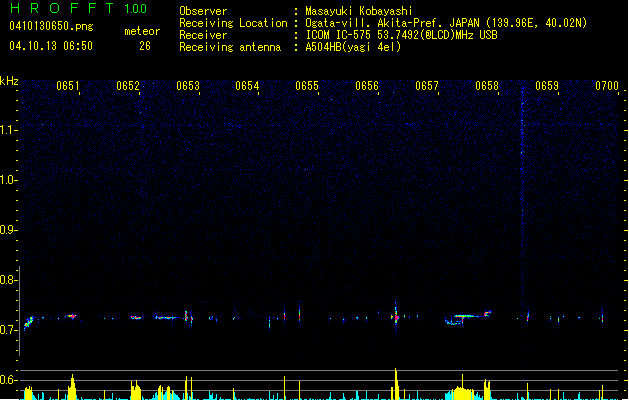The height and width of the screenshot is (400, 629).
Task: Click the 0.8 kHz axis label
Action: click(9, 280)
